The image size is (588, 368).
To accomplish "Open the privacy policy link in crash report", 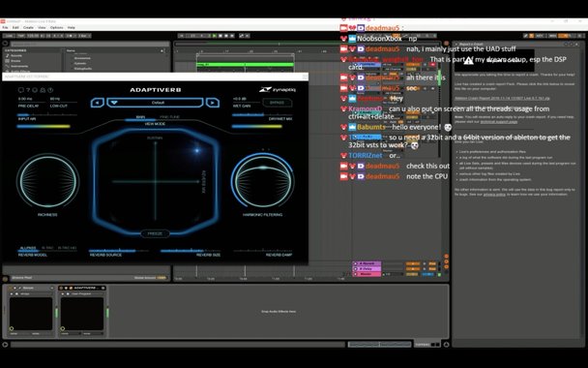I will (x=494, y=195).
